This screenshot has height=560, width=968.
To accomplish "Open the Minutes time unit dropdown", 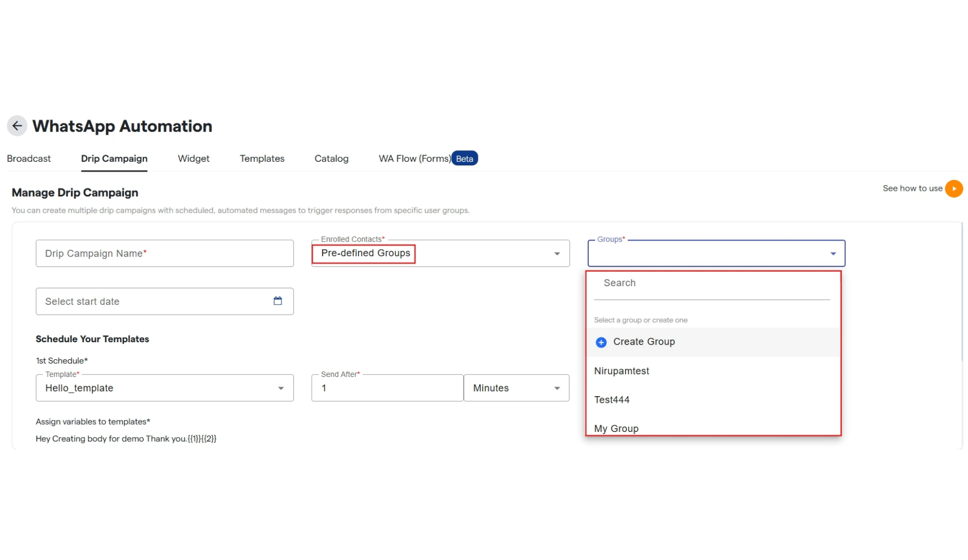I will (x=516, y=388).
